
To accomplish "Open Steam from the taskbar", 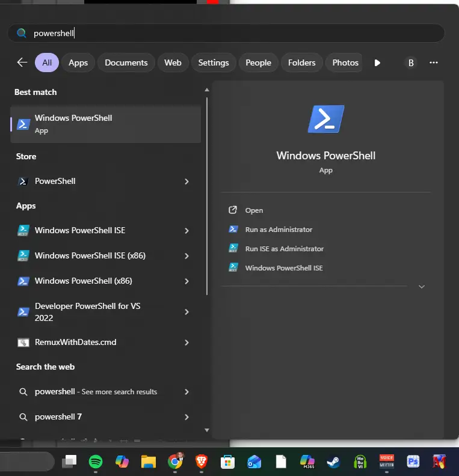I will (333, 462).
